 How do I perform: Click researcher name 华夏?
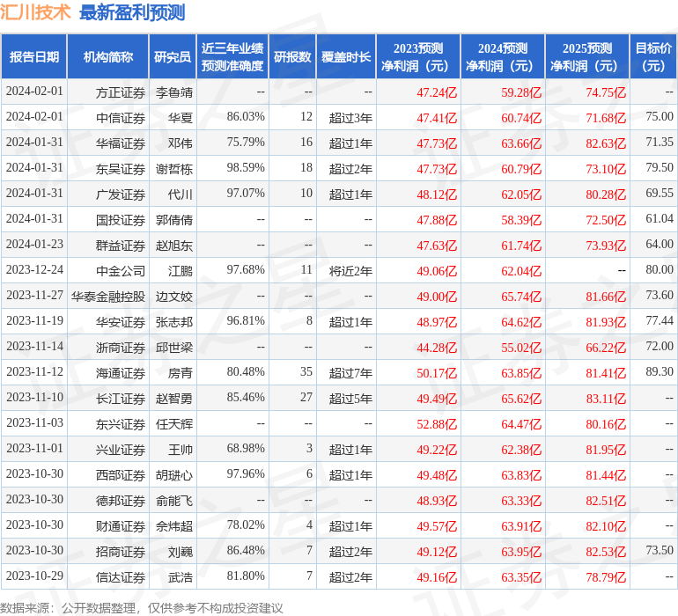click(181, 118)
